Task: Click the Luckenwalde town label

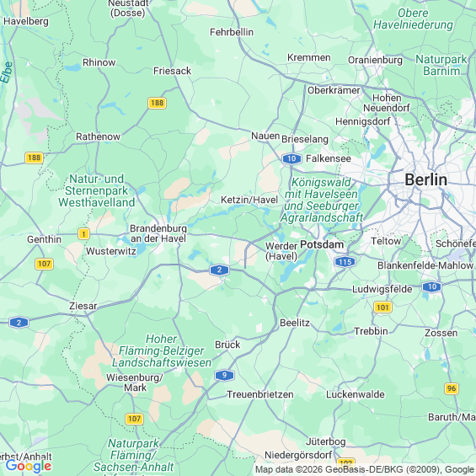Action: pos(356,394)
